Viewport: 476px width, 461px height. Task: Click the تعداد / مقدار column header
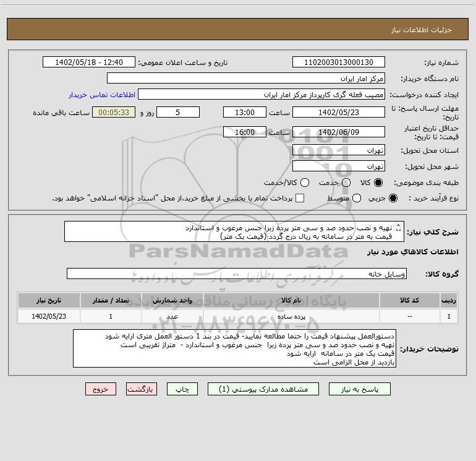coord(111,300)
